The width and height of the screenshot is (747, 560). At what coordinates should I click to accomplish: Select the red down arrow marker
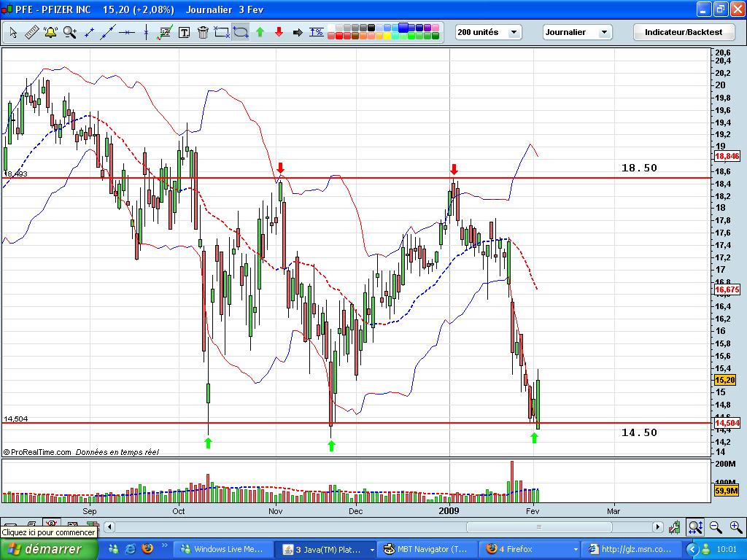[279, 32]
